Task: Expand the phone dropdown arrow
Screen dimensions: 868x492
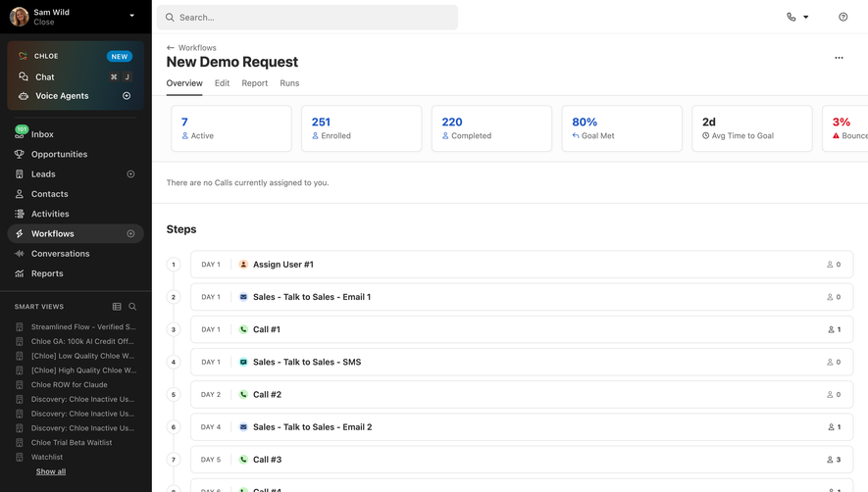Action: coord(806,18)
